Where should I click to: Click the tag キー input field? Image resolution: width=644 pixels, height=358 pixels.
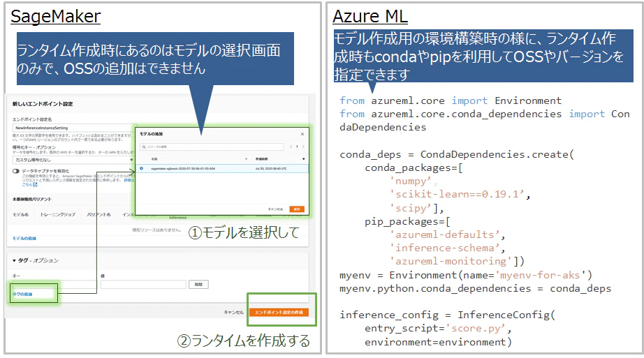(54, 284)
